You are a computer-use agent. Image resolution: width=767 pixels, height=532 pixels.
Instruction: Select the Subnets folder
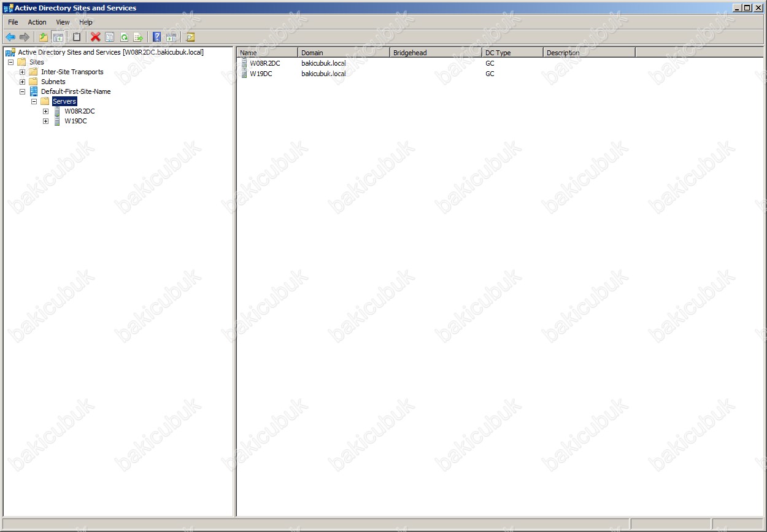[x=53, y=82]
